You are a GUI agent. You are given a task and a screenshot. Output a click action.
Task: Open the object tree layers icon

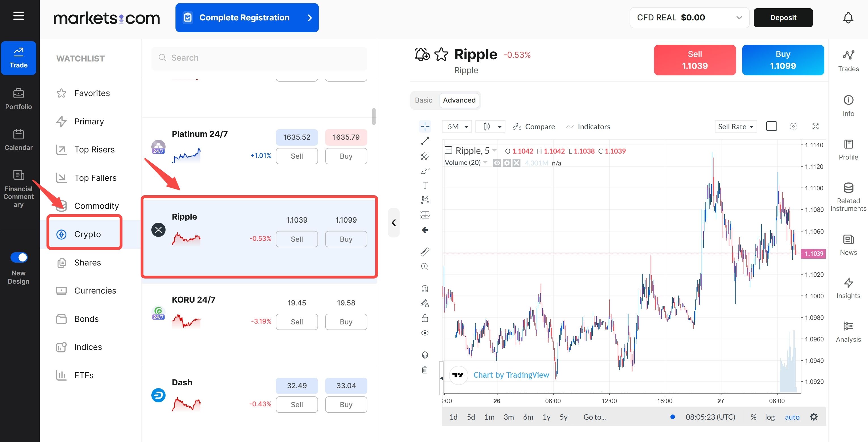pyautogui.click(x=425, y=355)
